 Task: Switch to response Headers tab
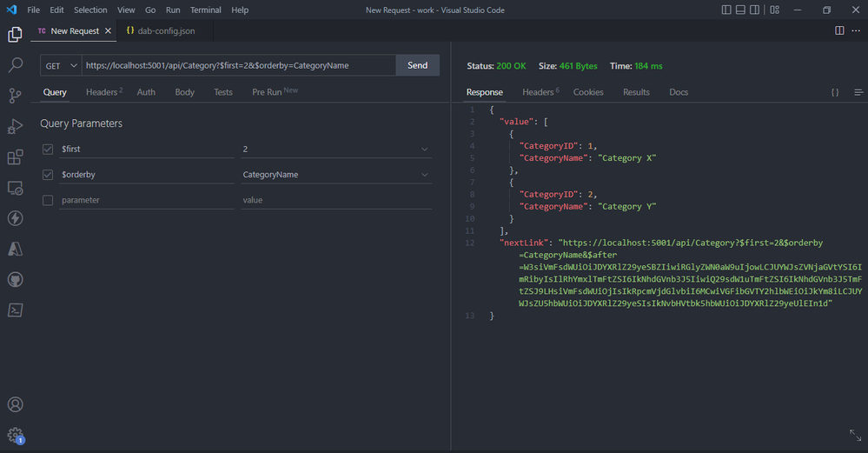pyautogui.click(x=540, y=92)
